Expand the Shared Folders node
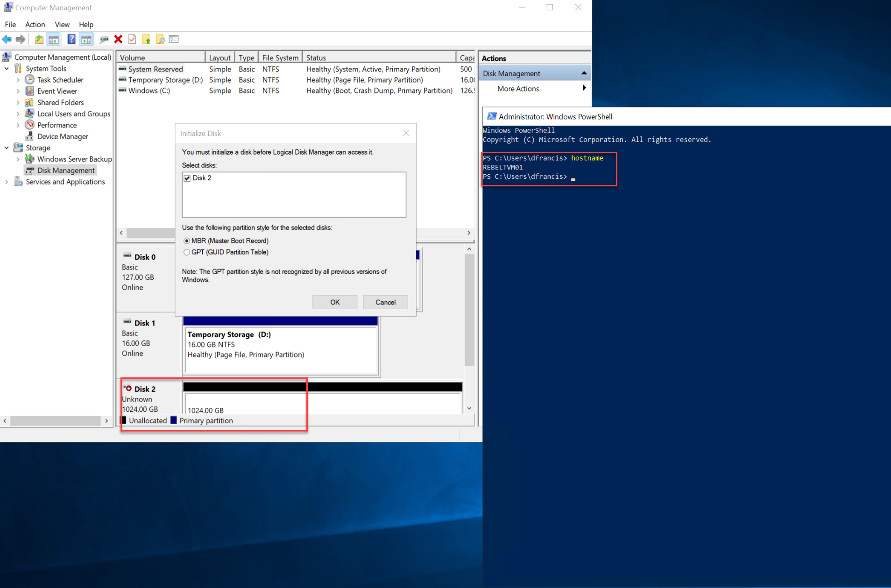This screenshot has width=891, height=588. 18,102
